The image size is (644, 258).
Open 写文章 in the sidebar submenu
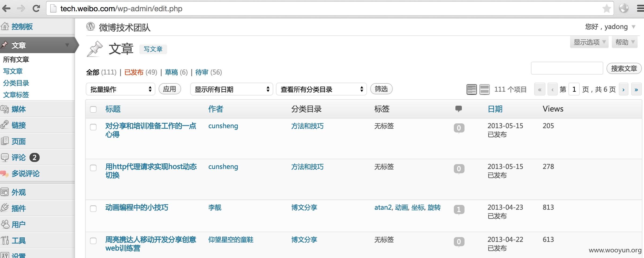pos(13,71)
